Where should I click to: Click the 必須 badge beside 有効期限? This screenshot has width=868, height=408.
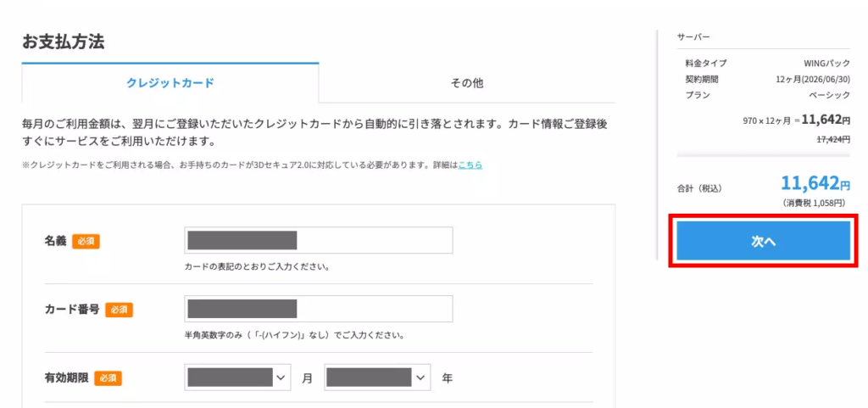pos(108,378)
